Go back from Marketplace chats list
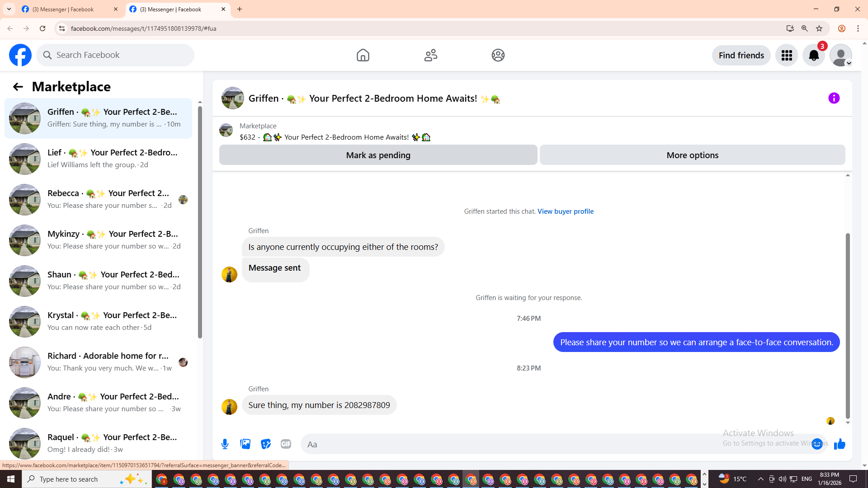 [18, 87]
